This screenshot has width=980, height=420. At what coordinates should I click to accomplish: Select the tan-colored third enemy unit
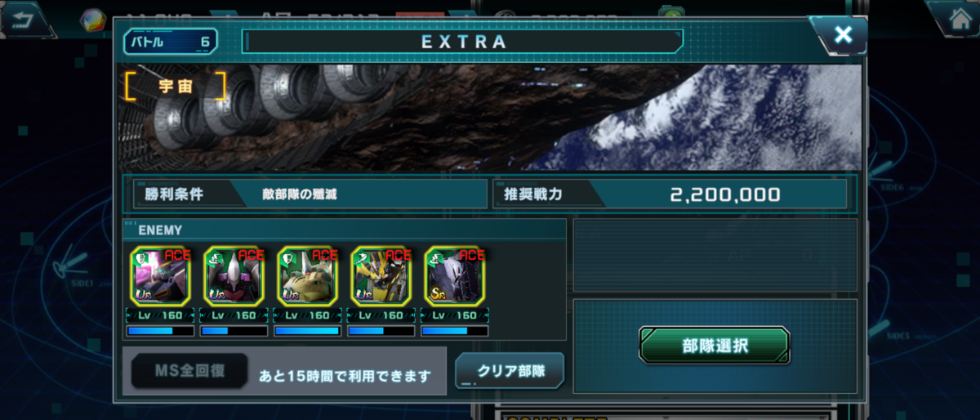[307, 276]
